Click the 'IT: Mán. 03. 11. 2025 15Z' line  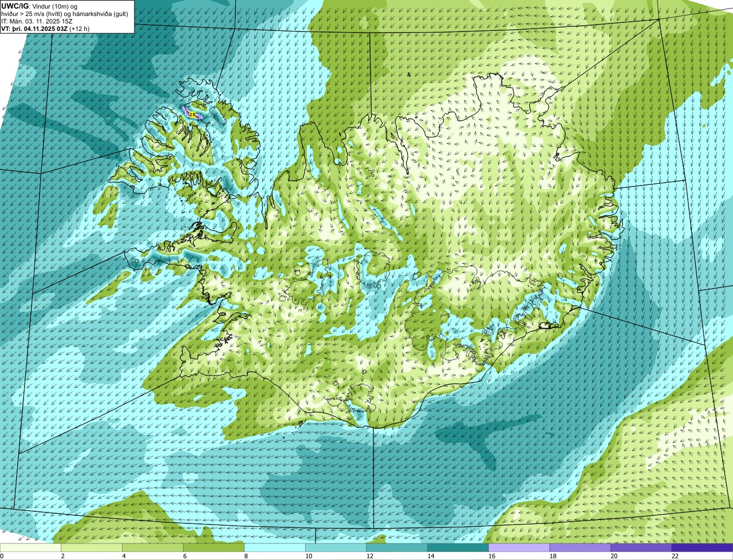tap(37, 21)
